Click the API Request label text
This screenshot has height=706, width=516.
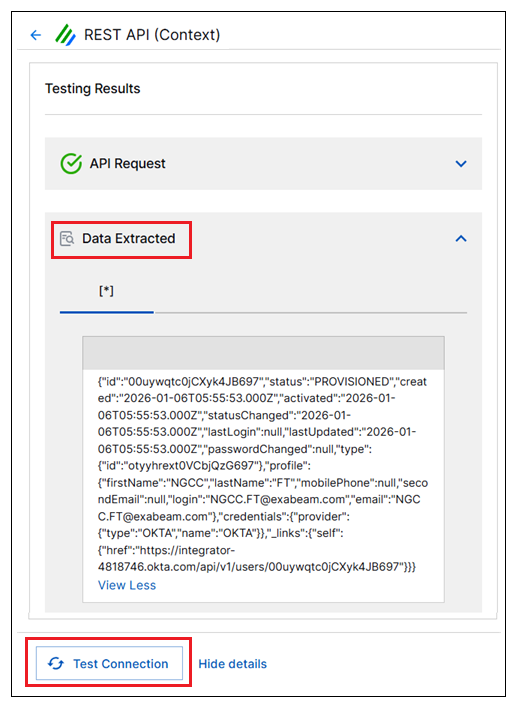(x=127, y=163)
